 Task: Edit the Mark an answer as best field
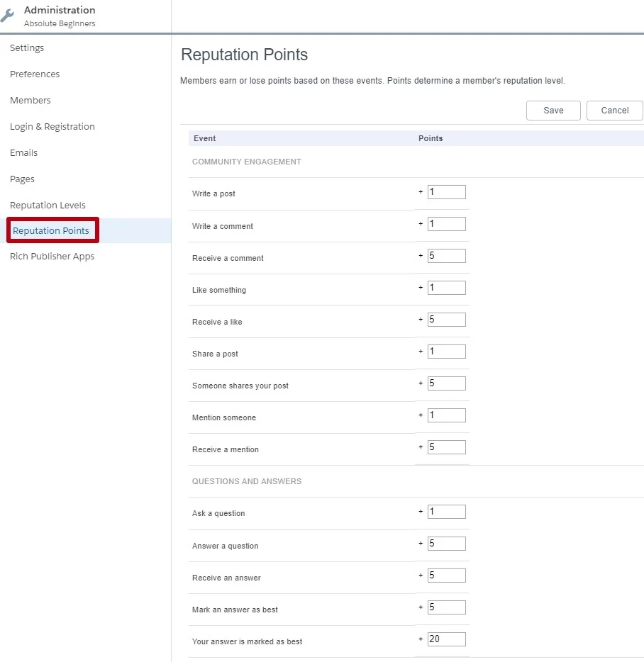click(446, 607)
